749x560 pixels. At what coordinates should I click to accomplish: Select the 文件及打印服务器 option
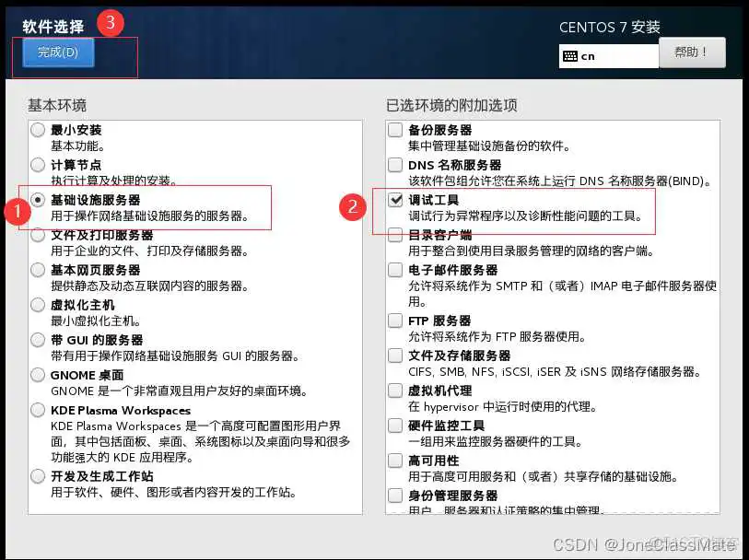(37, 236)
